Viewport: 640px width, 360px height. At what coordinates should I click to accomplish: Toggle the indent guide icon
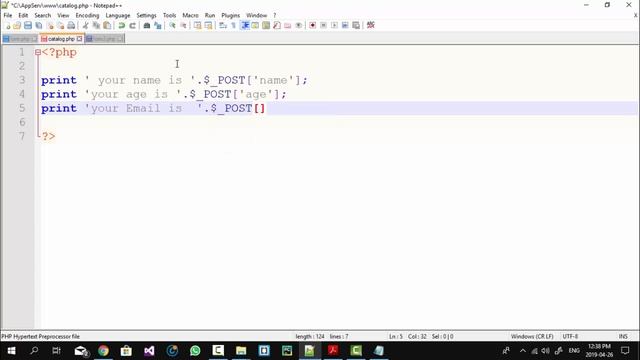click(x=245, y=25)
